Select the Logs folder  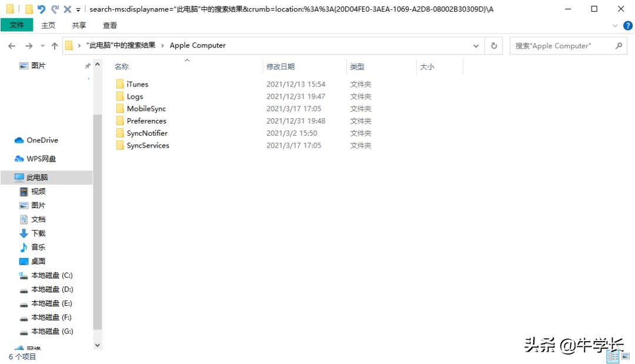135,96
